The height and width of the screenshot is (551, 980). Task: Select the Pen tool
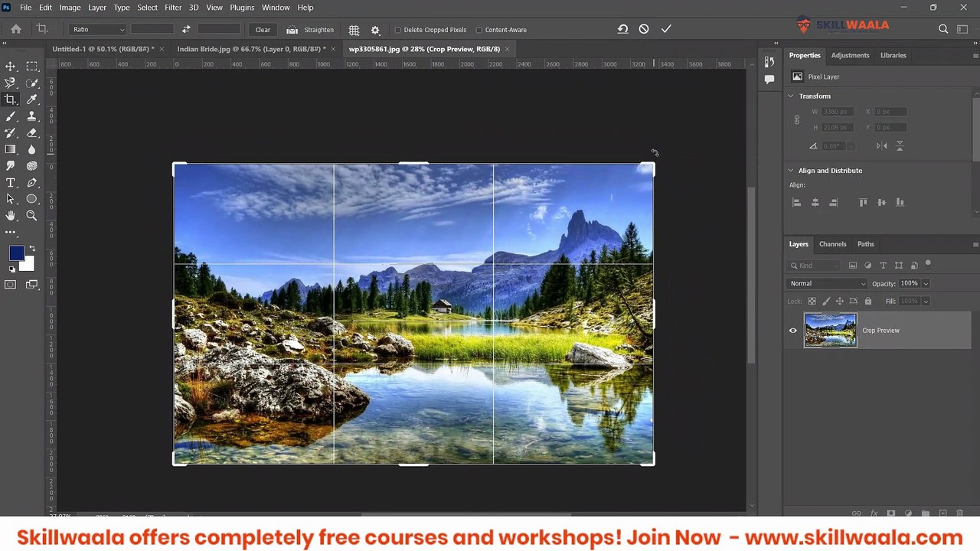click(x=31, y=183)
